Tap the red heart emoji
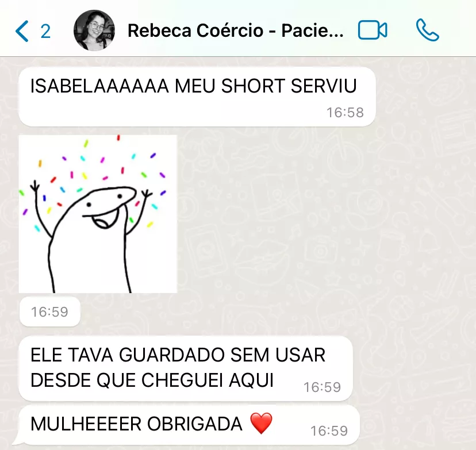 pyautogui.click(x=261, y=424)
